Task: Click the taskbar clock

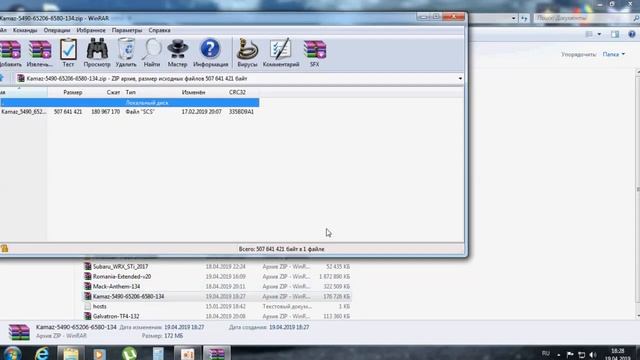Action: [618, 354]
